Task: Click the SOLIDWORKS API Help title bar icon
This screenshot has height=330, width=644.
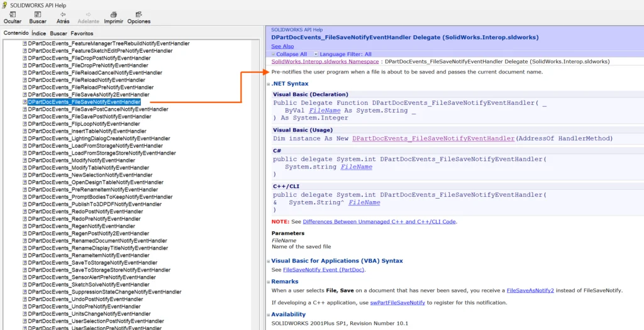Action: coord(4,5)
